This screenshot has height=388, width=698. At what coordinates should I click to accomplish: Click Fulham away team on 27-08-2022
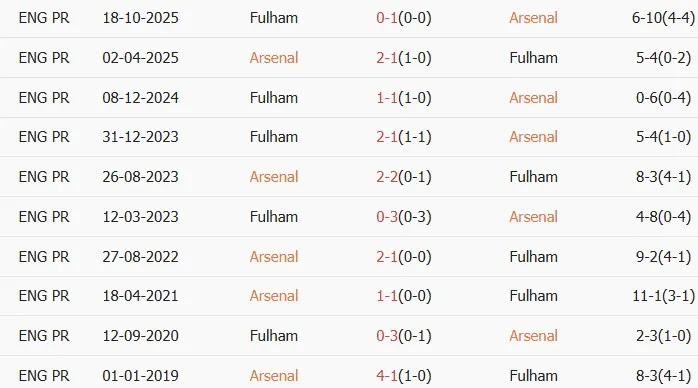(x=533, y=257)
